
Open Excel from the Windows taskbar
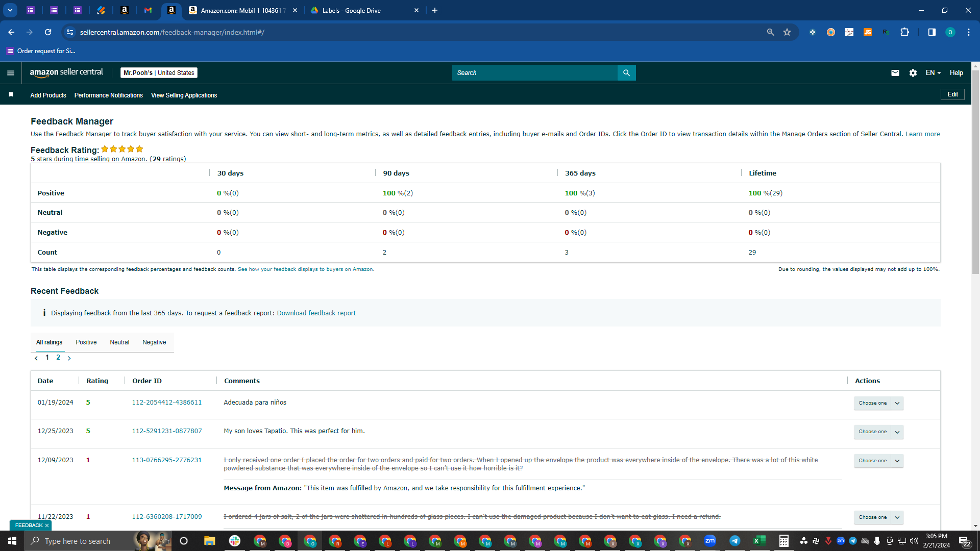pyautogui.click(x=759, y=541)
